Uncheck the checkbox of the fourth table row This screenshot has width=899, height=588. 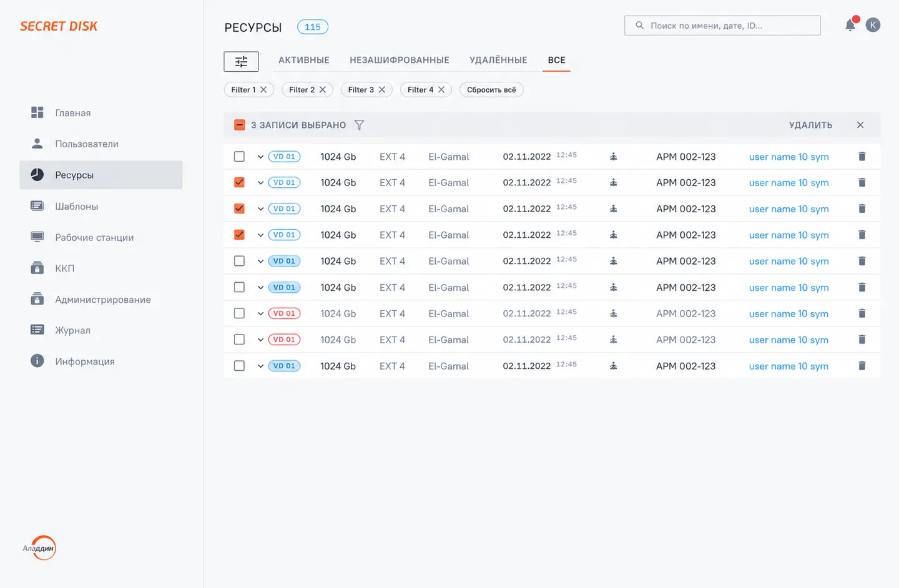pyautogui.click(x=239, y=235)
